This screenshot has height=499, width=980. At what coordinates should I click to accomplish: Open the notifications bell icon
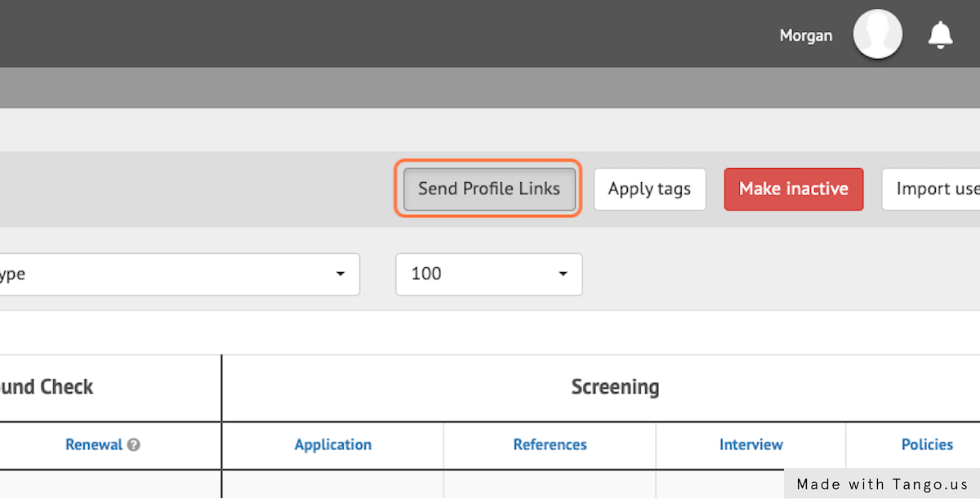(940, 34)
